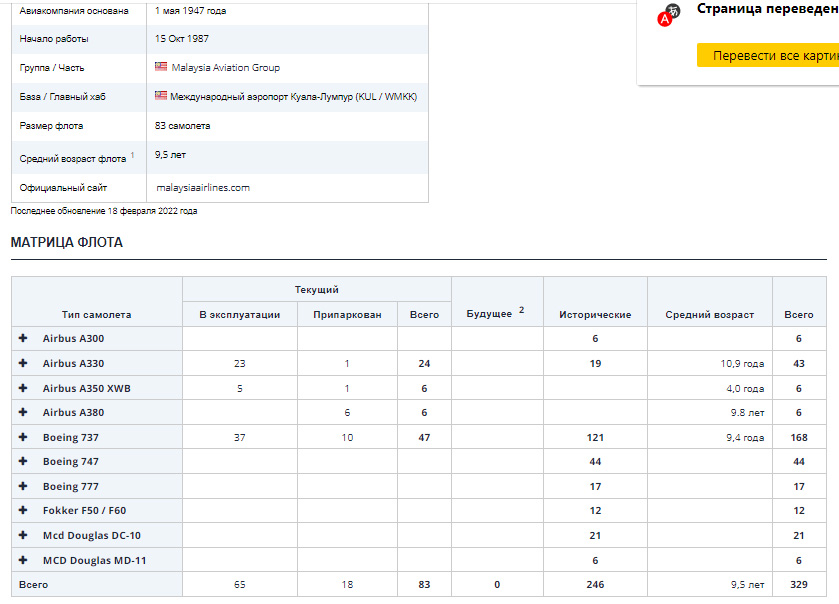839x604 pixels.
Task: Click the 'Тип самолета' column header
Action: pyautogui.click(x=96, y=315)
